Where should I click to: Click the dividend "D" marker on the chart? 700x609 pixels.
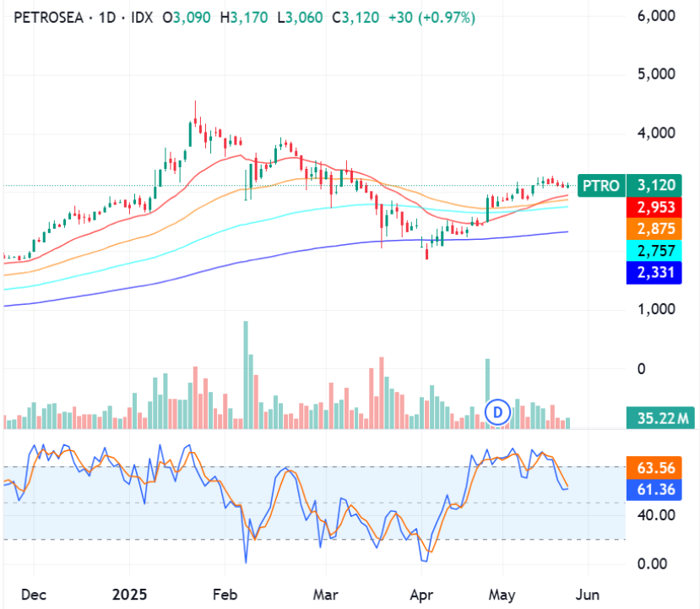coord(497,412)
